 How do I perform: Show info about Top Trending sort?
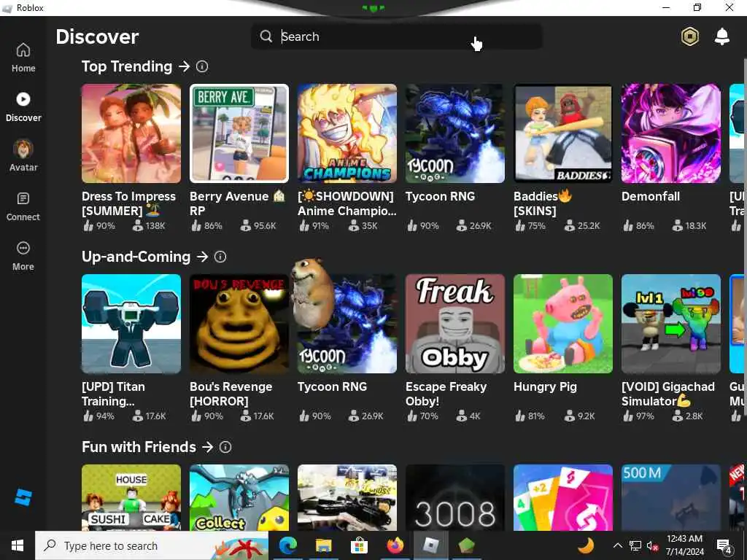(x=202, y=66)
